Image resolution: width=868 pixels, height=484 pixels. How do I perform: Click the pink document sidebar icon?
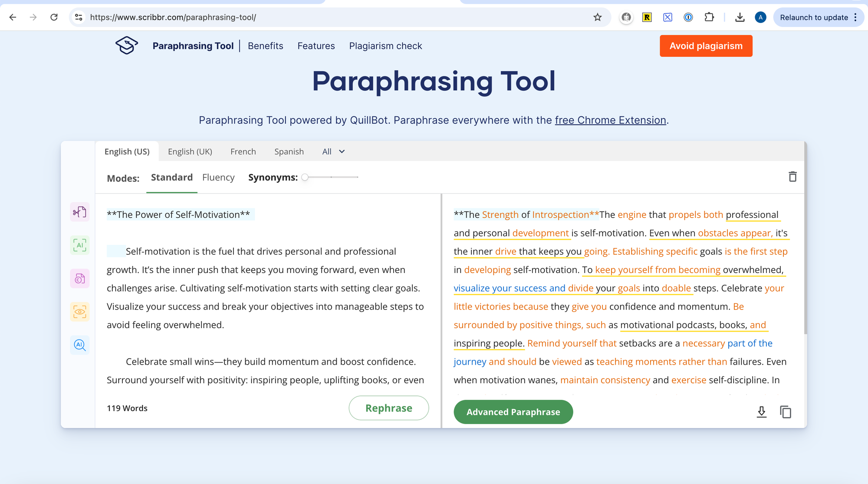(80, 279)
